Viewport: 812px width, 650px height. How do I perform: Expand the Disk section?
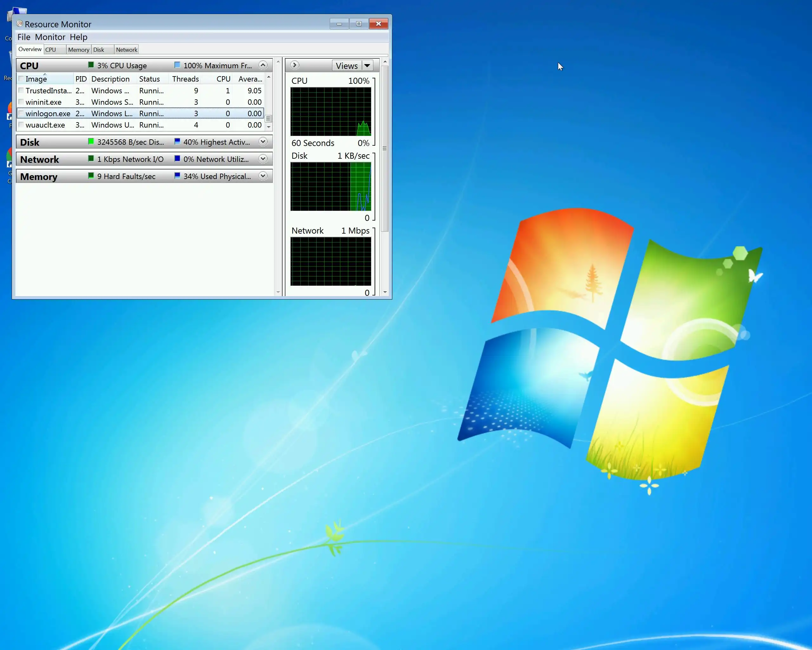pyautogui.click(x=263, y=142)
